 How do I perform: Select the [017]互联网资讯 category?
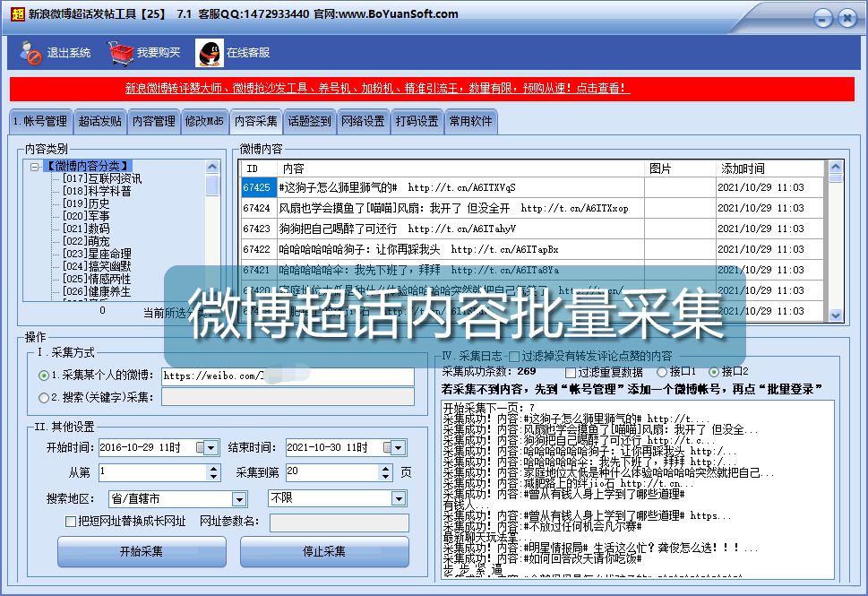click(102, 178)
